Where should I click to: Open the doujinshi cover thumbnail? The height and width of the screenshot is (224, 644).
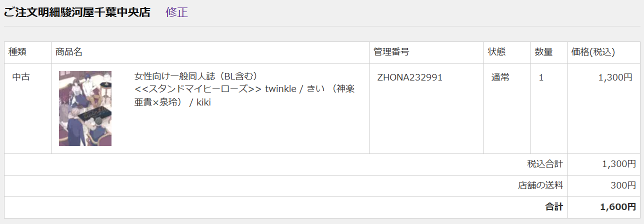(85, 108)
